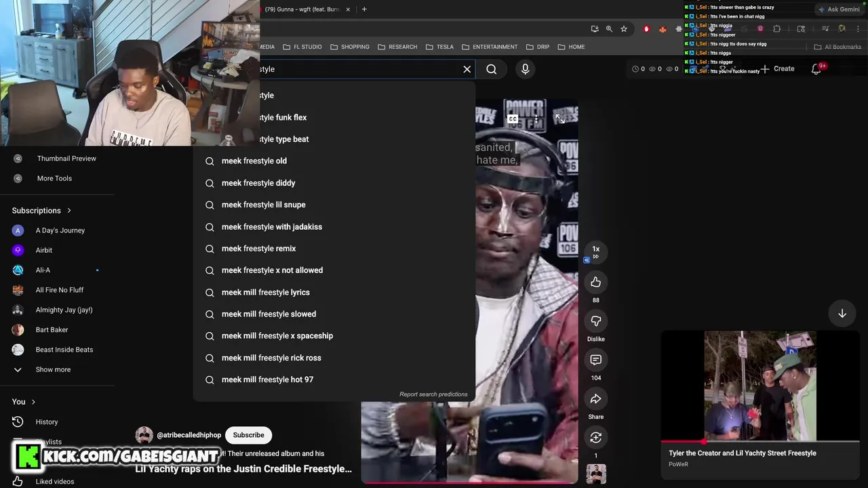Dislike the Short with thumbs down

coord(596,321)
